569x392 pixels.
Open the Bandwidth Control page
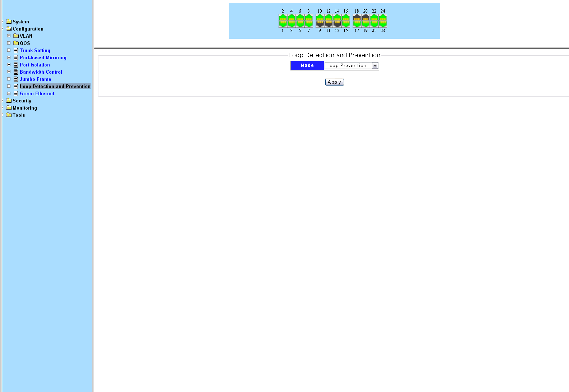(x=41, y=72)
